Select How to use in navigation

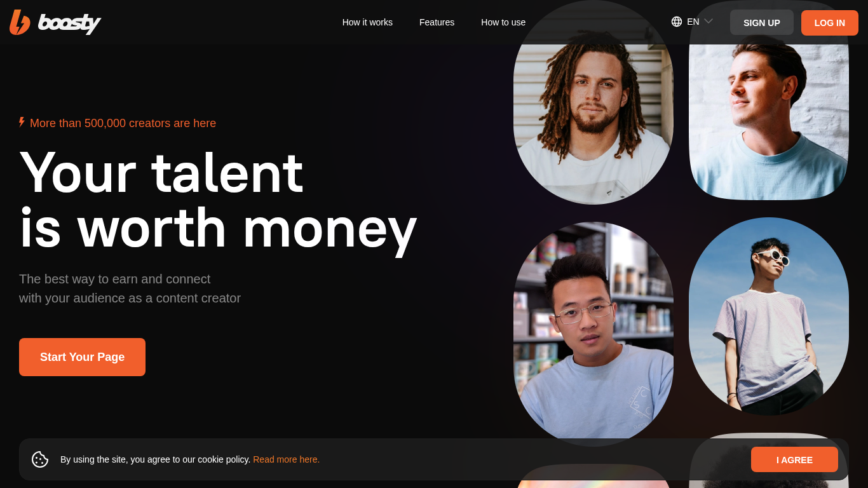[503, 22]
